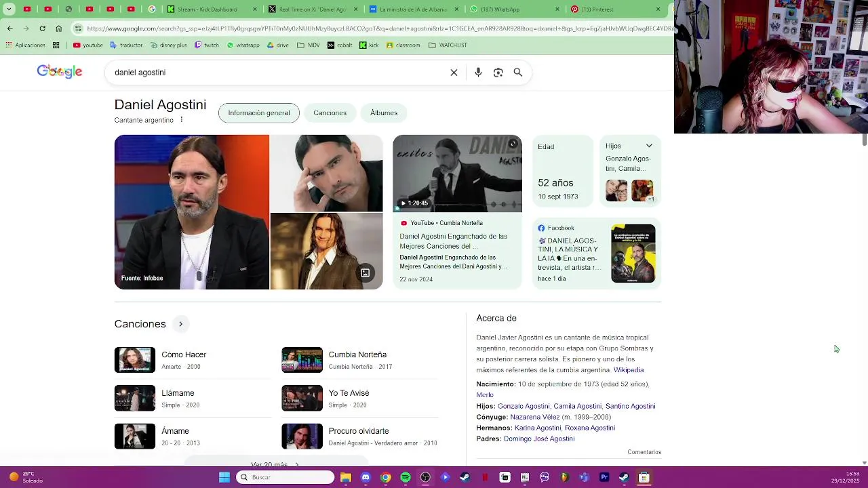Open more options beside Cantante argentino
The width and height of the screenshot is (868, 488).
coord(181,120)
